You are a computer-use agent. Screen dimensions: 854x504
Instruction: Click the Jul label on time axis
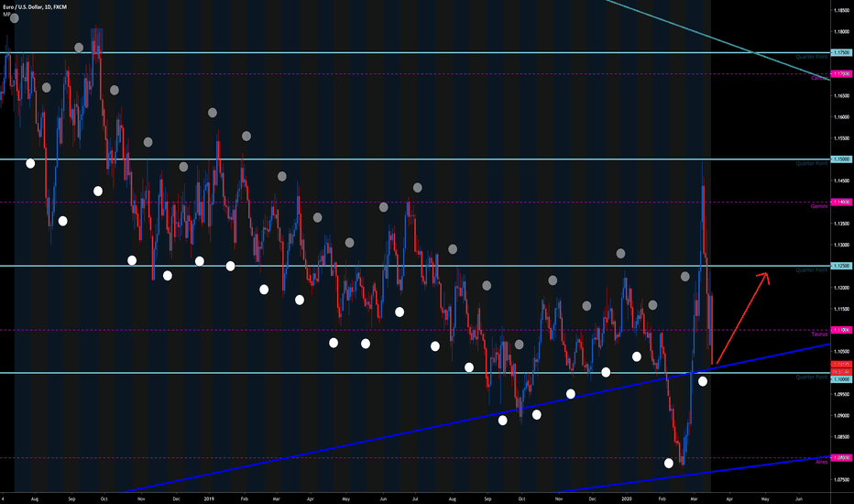point(415,499)
